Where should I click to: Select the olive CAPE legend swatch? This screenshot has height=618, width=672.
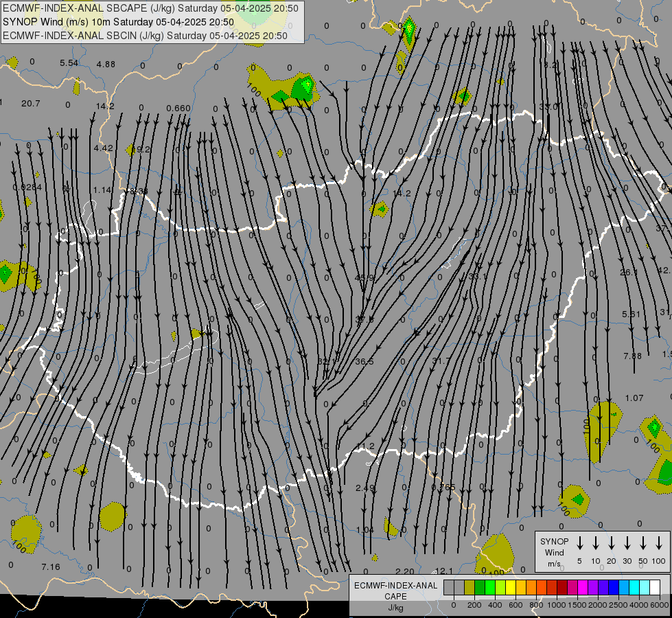470,587
